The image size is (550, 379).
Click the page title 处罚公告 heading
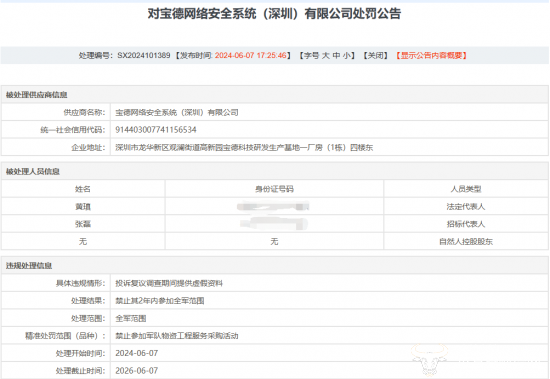click(274, 14)
